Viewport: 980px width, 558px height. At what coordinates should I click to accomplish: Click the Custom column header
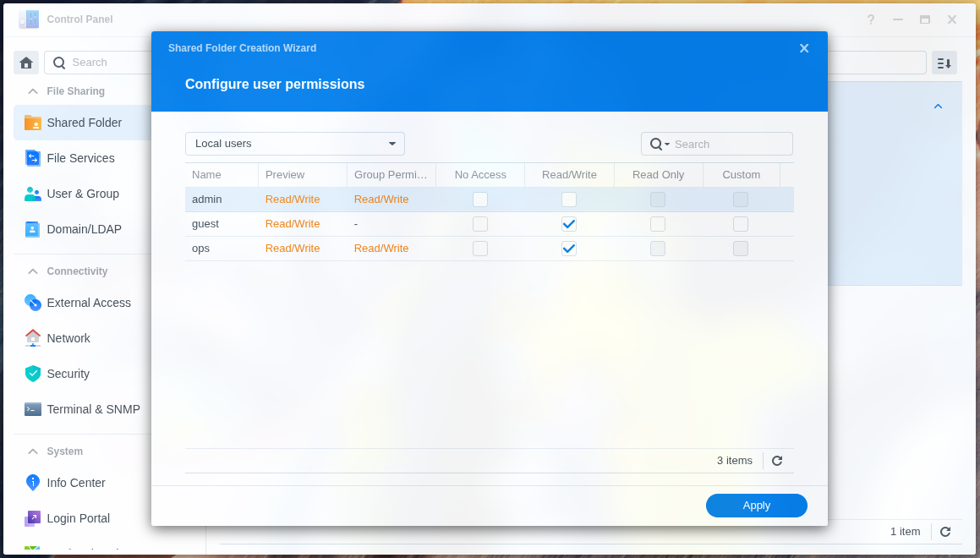(742, 175)
